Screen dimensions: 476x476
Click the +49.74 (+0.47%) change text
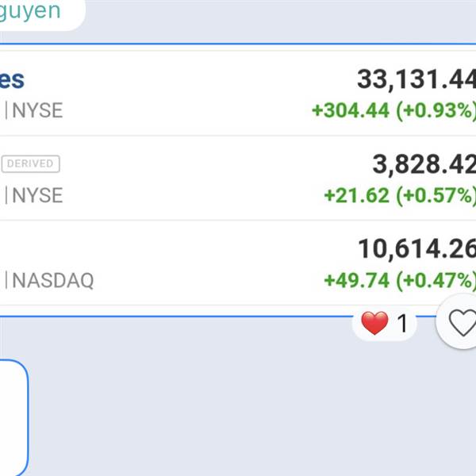pyautogui.click(x=399, y=280)
